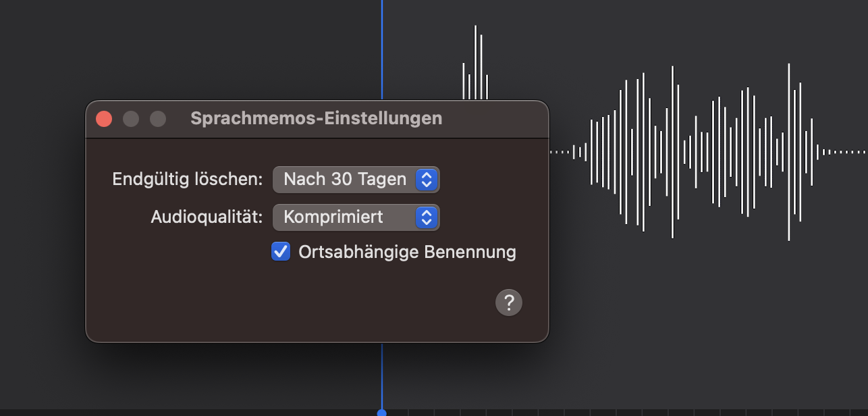
Task: Close the Sprachmemos-Einstellungen window
Action: (x=104, y=119)
